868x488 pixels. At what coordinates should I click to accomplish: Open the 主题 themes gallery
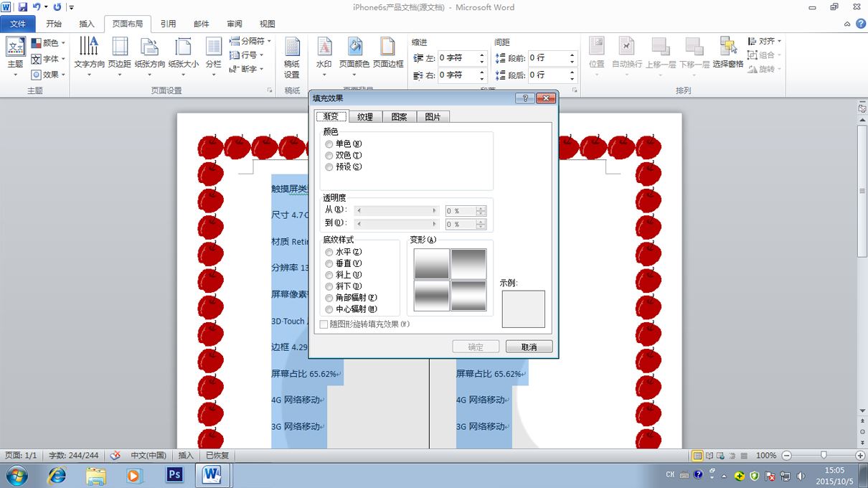pyautogui.click(x=15, y=57)
